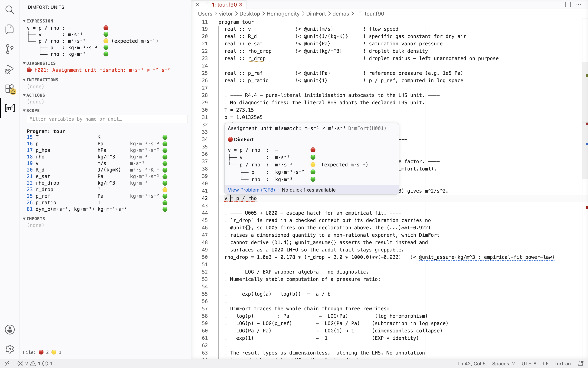Screen dimensions: 588x368
Task: Click underlined r_drop on editor line 23
Action: (x=257, y=58)
